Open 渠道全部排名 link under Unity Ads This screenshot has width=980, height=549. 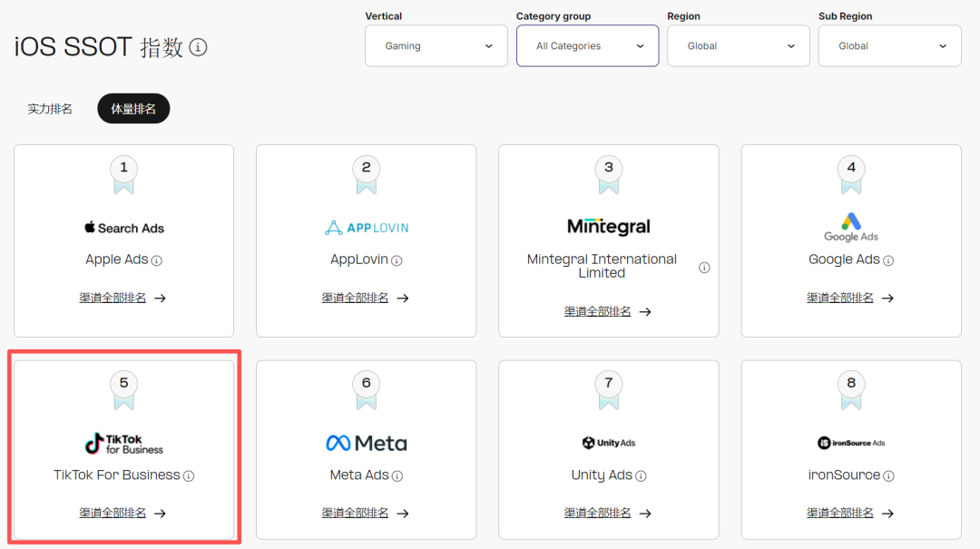[607, 514]
